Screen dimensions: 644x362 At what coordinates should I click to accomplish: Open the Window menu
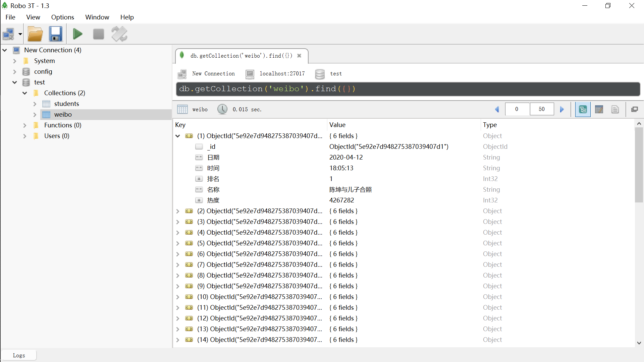click(x=97, y=17)
